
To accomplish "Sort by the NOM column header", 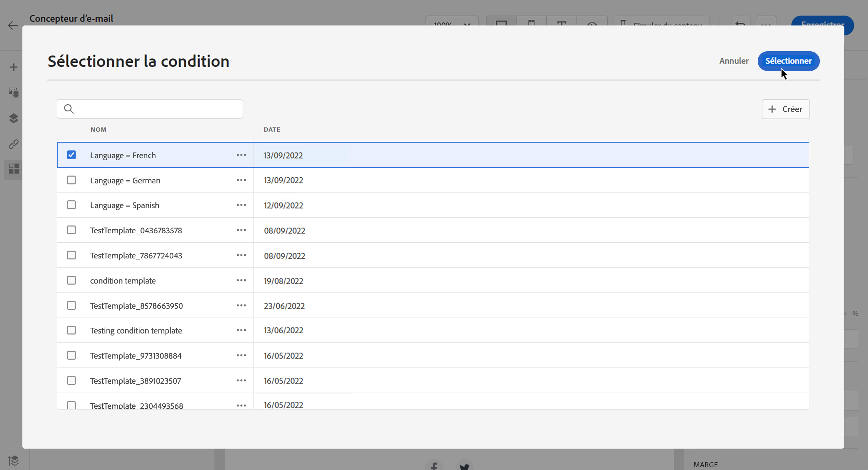I will point(98,129).
